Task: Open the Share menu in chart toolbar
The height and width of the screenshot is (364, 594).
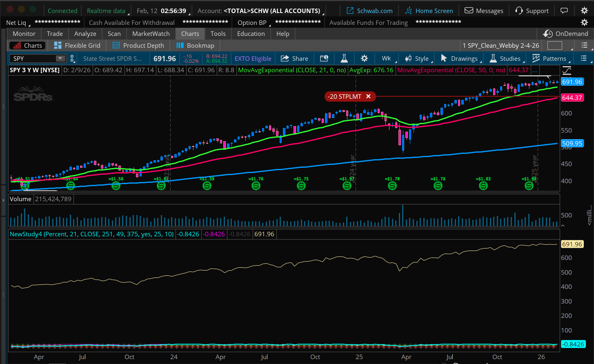Action: coord(294,58)
